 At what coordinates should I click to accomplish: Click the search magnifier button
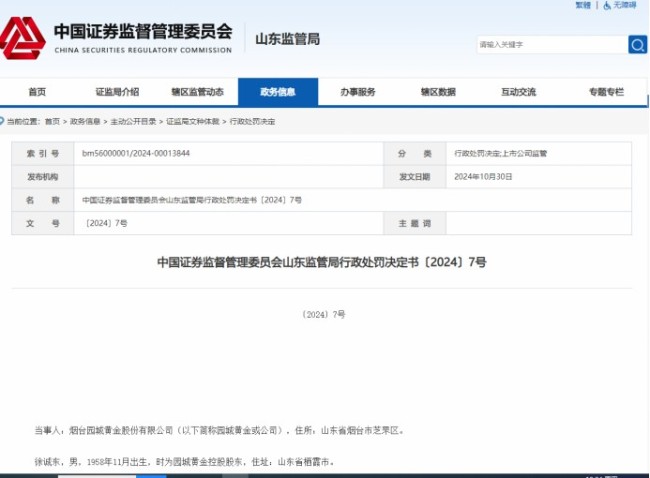tap(638, 45)
